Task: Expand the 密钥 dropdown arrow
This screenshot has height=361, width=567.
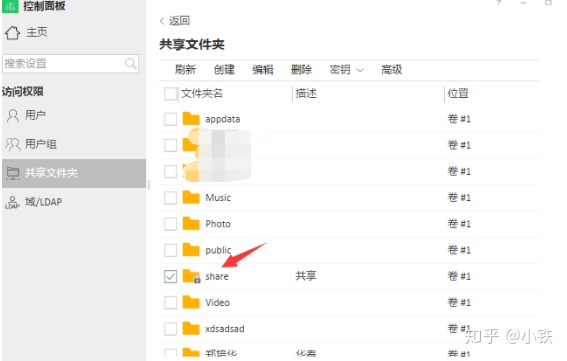Action: click(x=360, y=70)
